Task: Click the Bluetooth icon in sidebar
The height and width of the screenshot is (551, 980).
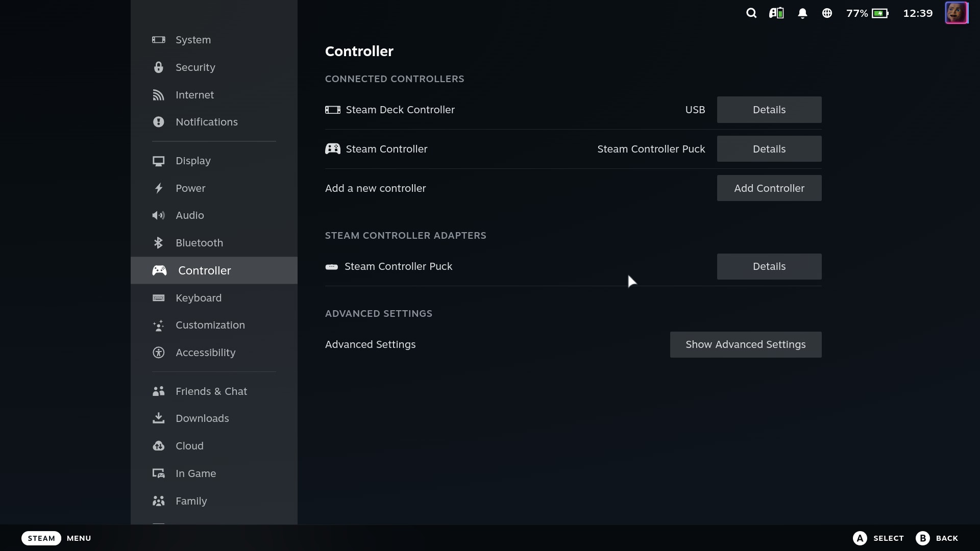Action: 158,243
